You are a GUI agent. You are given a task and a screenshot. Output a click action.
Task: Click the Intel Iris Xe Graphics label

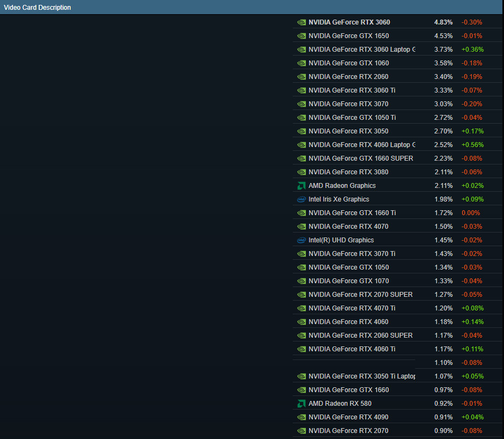coord(339,199)
